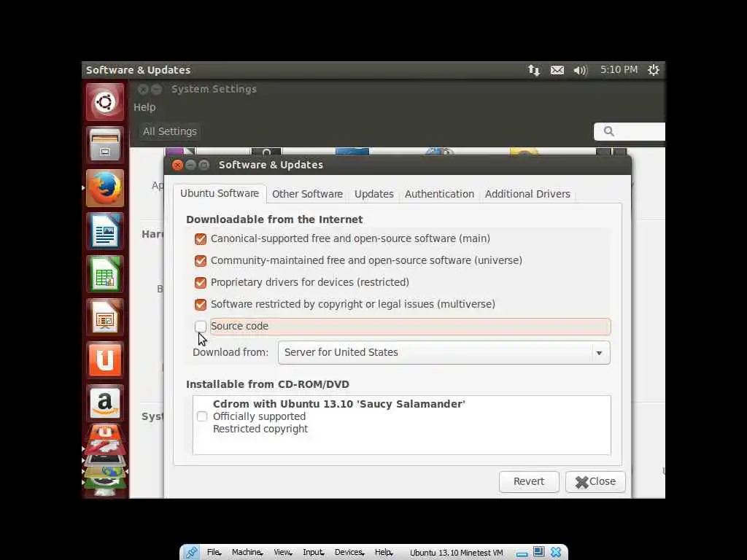Viewport: 747px width, 560px height.
Task: Launch Firefox from the dock
Action: click(x=105, y=188)
